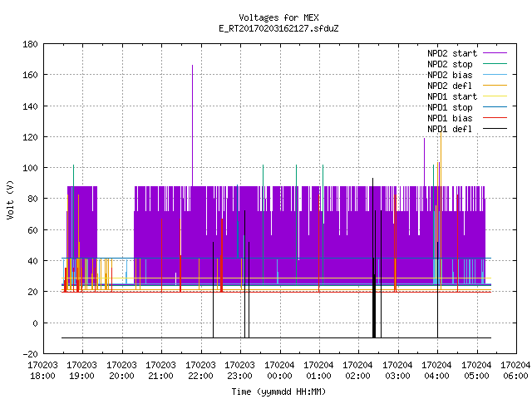
Task: Click the orange NPD2 defl legend line
Action: pos(495,85)
